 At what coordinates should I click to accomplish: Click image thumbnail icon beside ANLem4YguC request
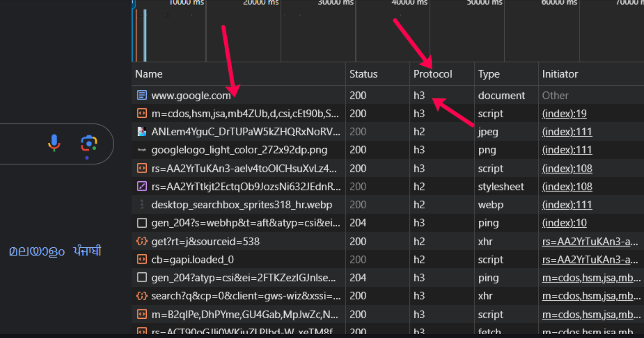142,132
